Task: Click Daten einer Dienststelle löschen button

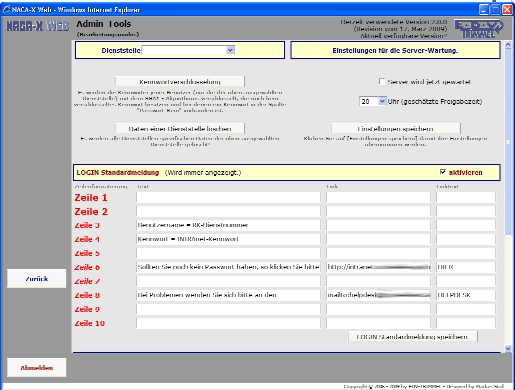Action: 180,129
